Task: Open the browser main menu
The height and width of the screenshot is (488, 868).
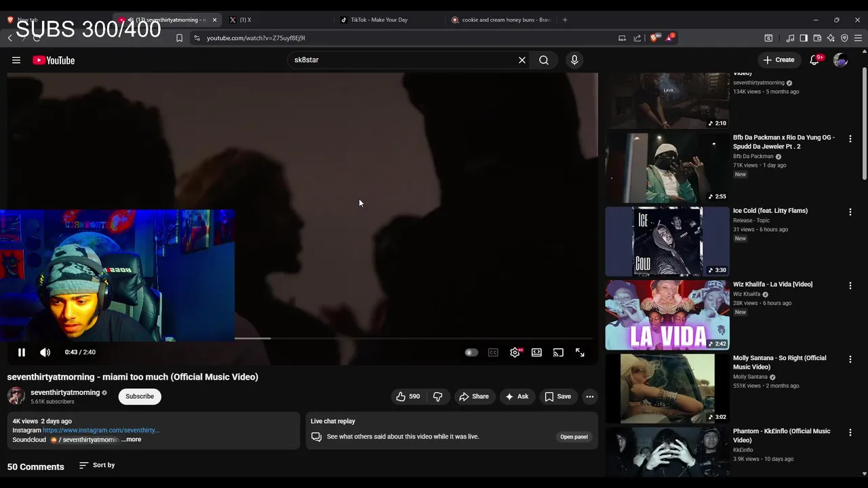Action: click(x=859, y=39)
